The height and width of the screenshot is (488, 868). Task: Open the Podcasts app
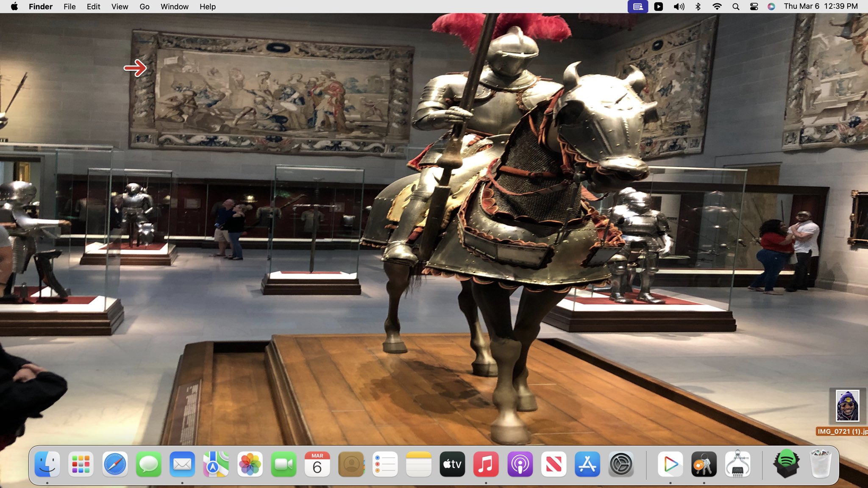click(x=520, y=465)
